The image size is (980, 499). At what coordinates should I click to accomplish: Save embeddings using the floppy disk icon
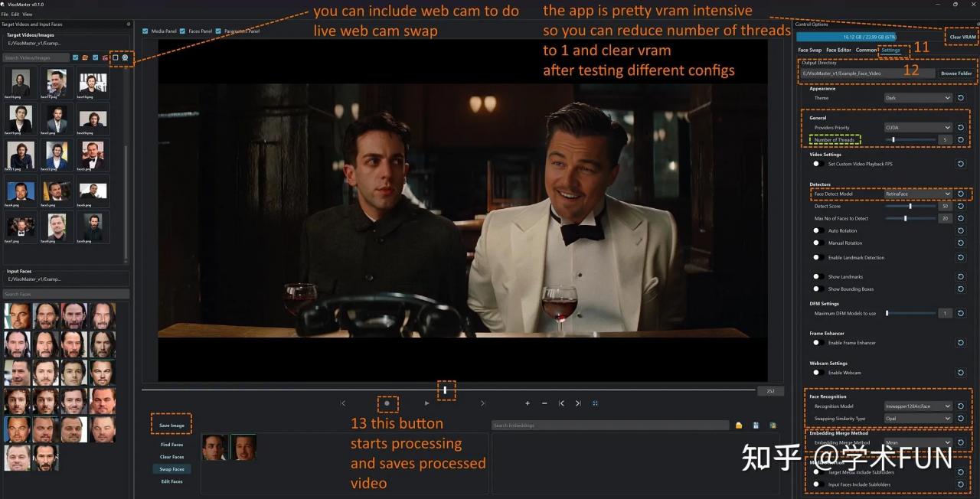pyautogui.click(x=756, y=425)
